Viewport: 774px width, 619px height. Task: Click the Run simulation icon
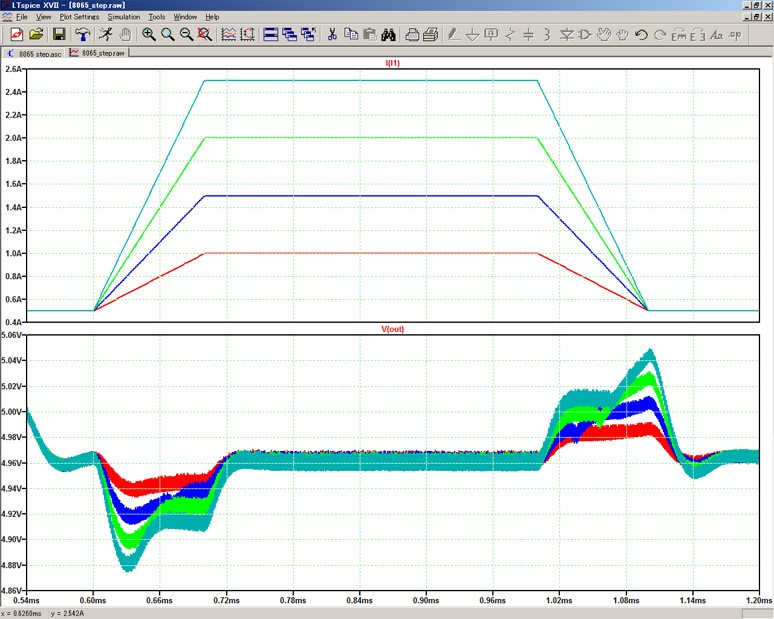[105, 35]
